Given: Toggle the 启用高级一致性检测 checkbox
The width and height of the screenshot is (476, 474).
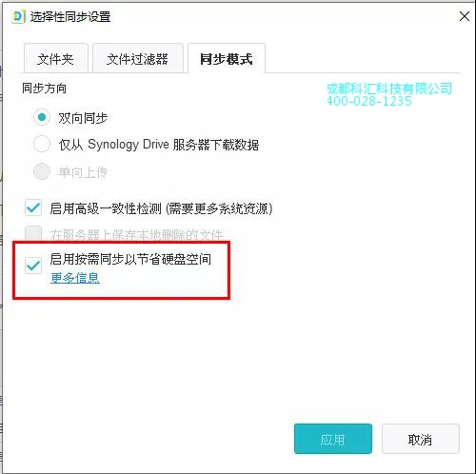Looking at the screenshot, I should [33, 208].
